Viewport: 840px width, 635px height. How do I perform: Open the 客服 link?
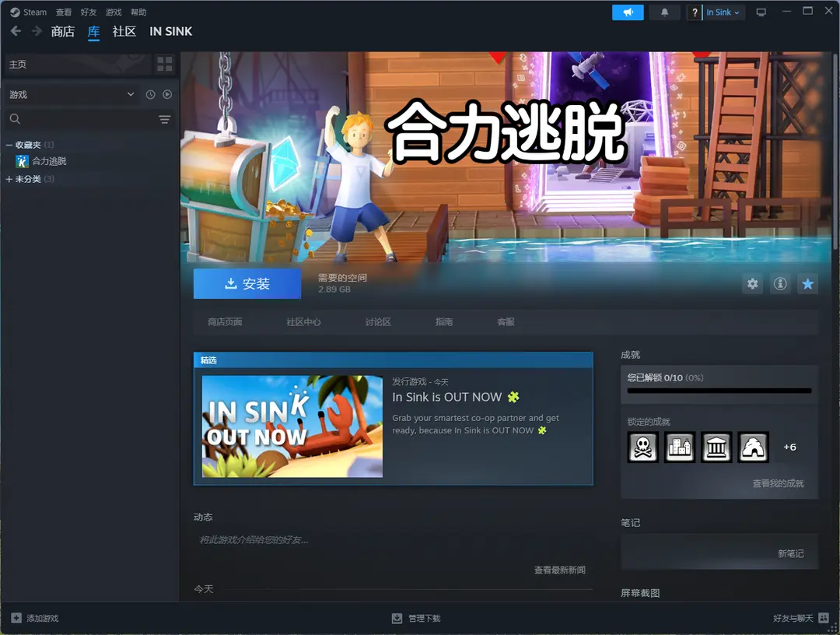506,321
